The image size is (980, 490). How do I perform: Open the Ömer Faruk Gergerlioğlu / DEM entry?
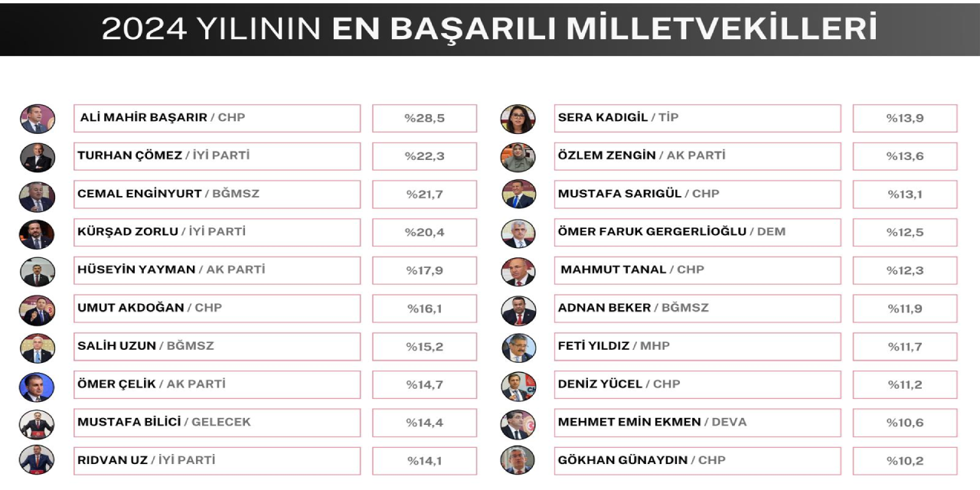coord(697,232)
